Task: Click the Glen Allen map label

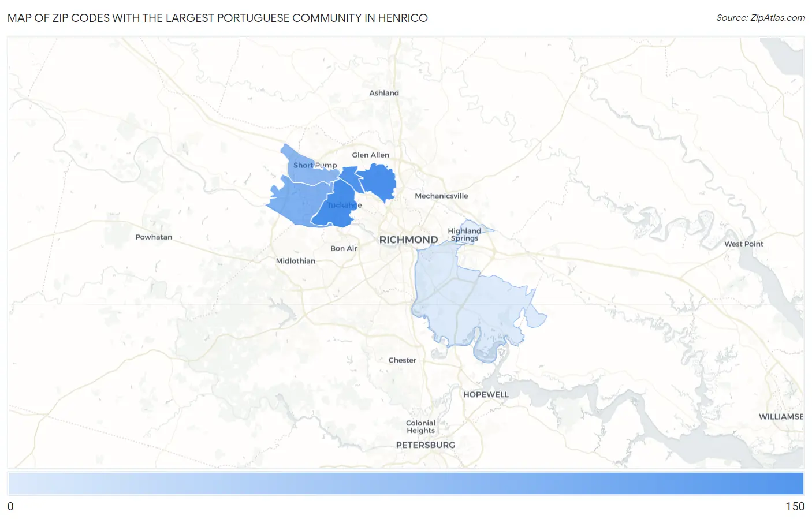Action: click(370, 155)
